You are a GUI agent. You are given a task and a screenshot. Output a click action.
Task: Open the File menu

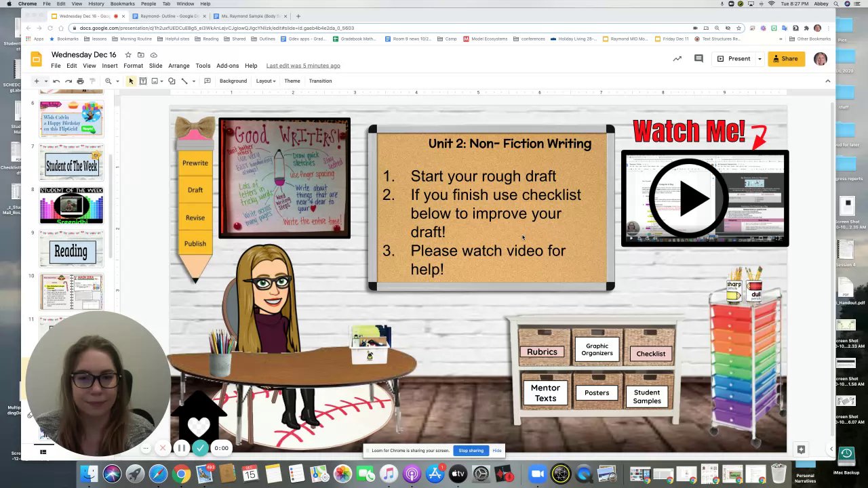(56, 66)
